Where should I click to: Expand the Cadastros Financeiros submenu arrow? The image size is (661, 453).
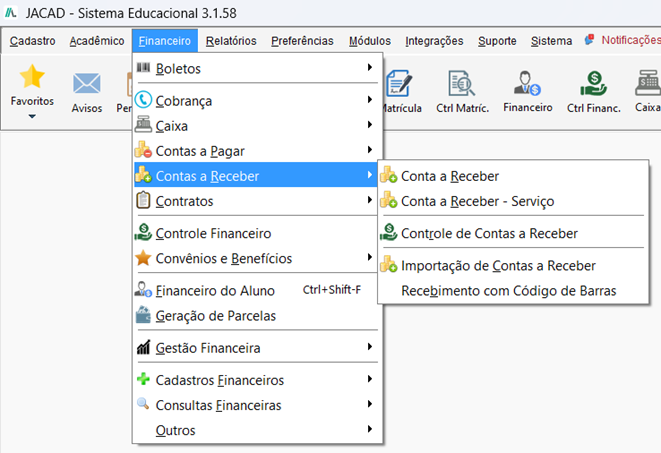tap(370, 379)
